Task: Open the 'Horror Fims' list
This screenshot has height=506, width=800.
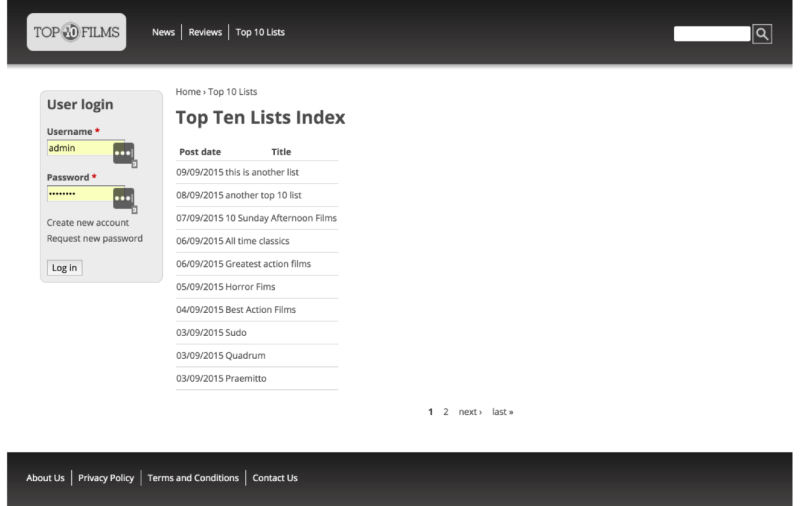Action: tap(251, 287)
